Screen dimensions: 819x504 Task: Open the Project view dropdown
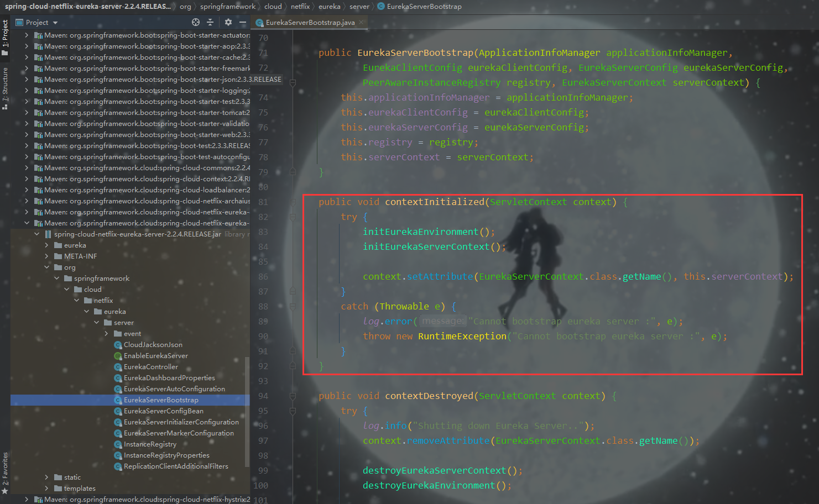tap(55, 23)
